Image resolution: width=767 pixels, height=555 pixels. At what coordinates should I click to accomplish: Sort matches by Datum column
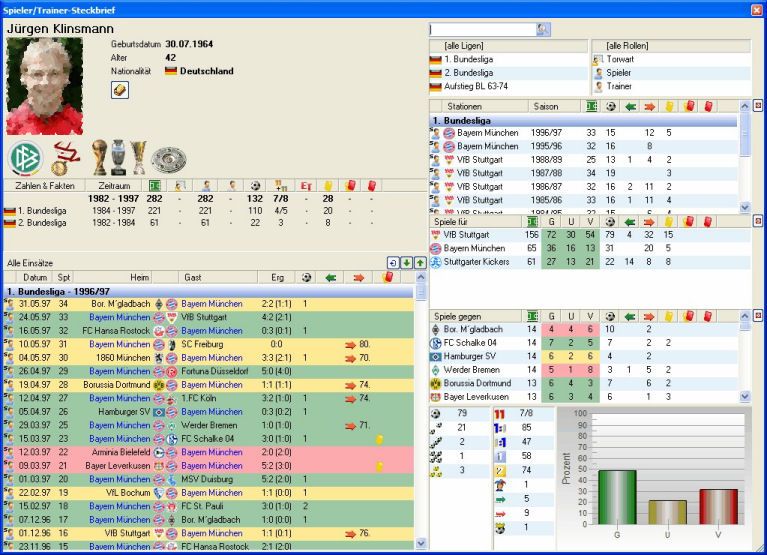pos(35,277)
